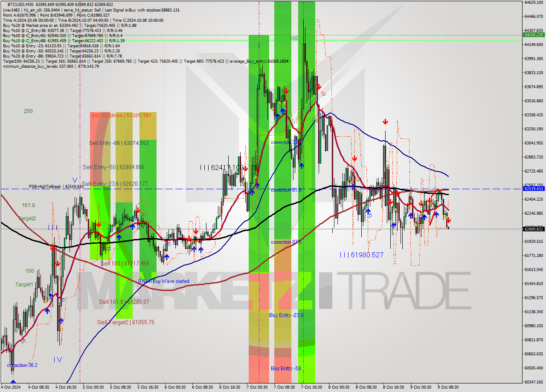This screenshot has height=392, width=546.
Task: Click the 'Target2' label on the left
Action: point(27,219)
